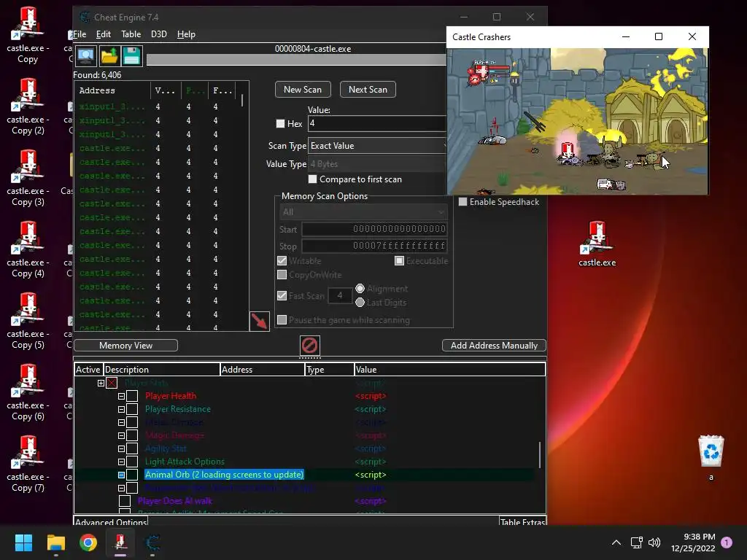
Task: Activate the Animal Orb script checkbox
Action: pos(133,475)
